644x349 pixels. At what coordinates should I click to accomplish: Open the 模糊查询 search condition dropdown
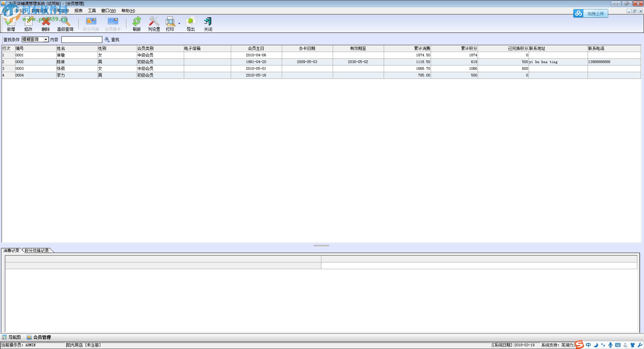tap(46, 40)
